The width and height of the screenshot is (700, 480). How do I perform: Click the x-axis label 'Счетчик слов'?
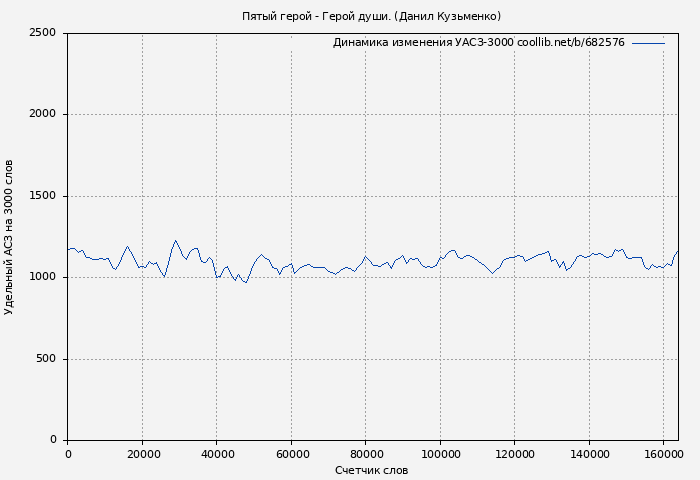(x=371, y=470)
